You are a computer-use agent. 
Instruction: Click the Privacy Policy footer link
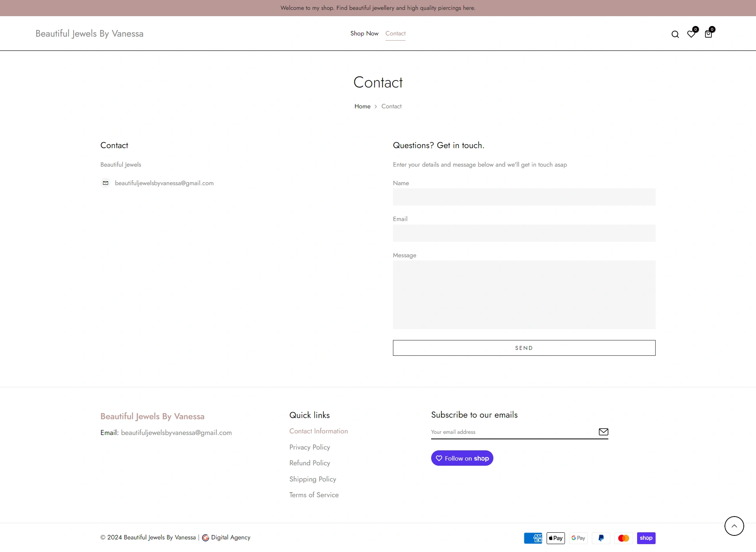[x=309, y=447]
